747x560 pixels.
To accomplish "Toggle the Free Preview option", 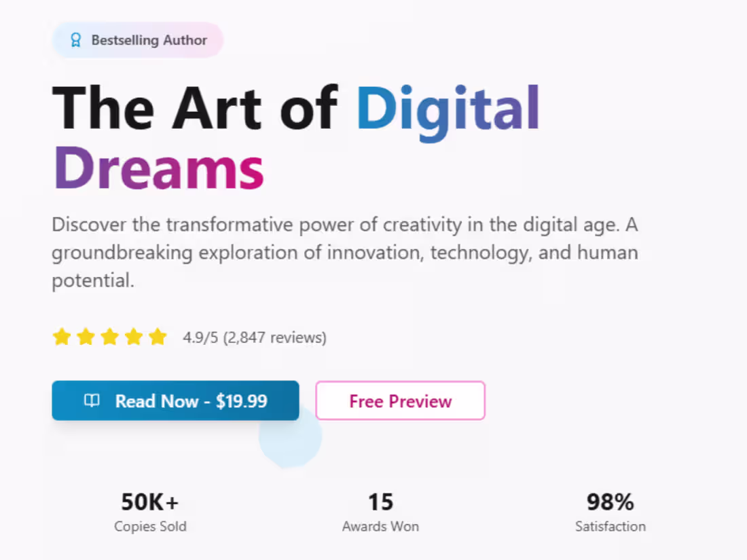I will tap(400, 400).
